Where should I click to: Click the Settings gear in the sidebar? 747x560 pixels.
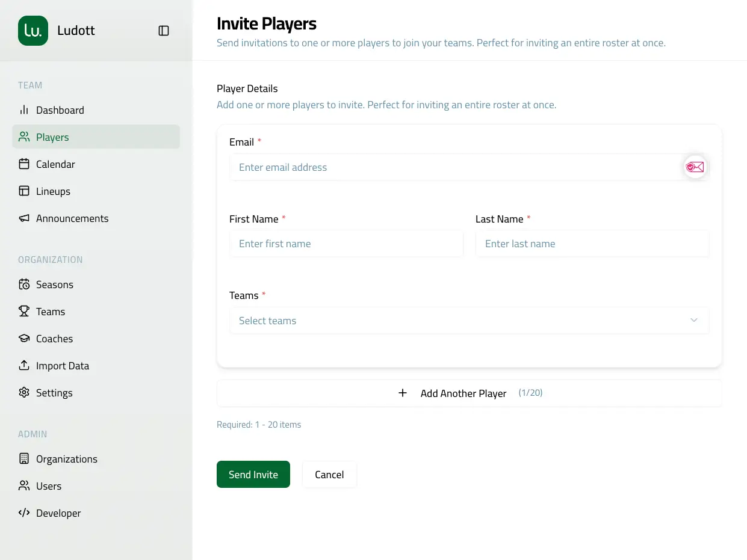point(24,392)
